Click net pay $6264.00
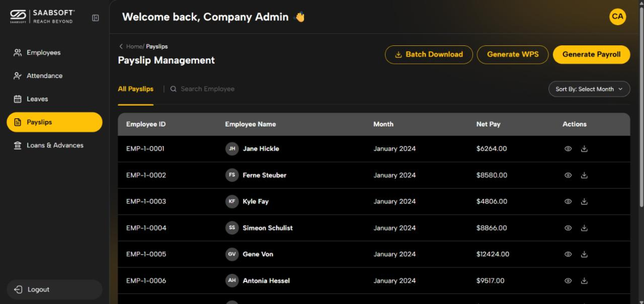Image resolution: width=644 pixels, height=304 pixels. 492,149
